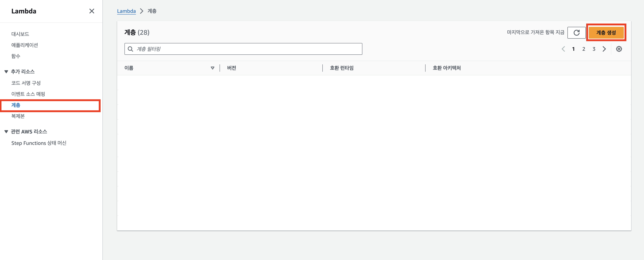The width and height of the screenshot is (644, 260).
Task: Collapse the 추가 리소스 section
Action: click(6, 72)
